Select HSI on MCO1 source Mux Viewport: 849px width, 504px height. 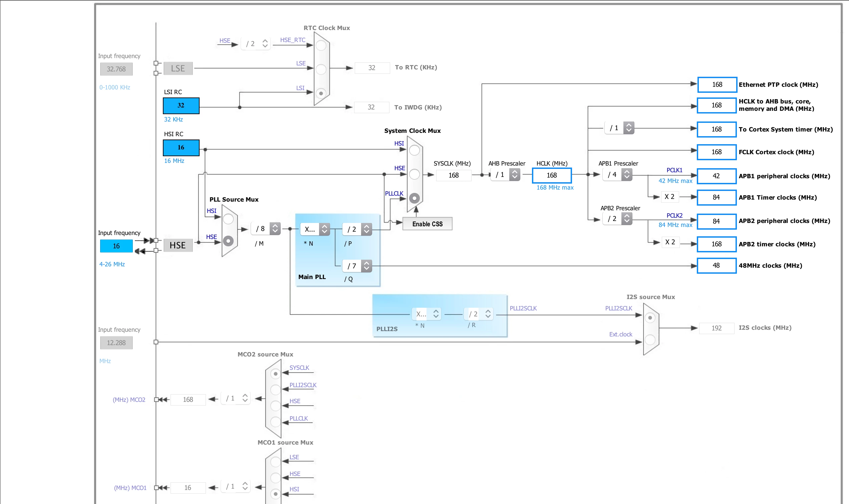pos(275,494)
